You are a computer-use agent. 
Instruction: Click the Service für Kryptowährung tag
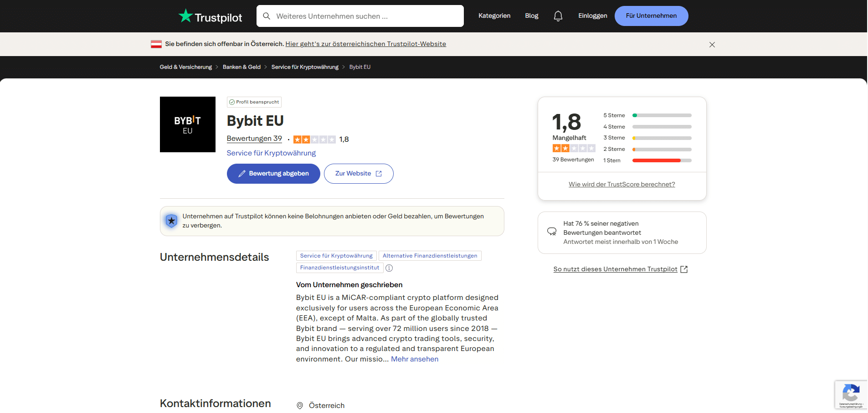tap(336, 256)
